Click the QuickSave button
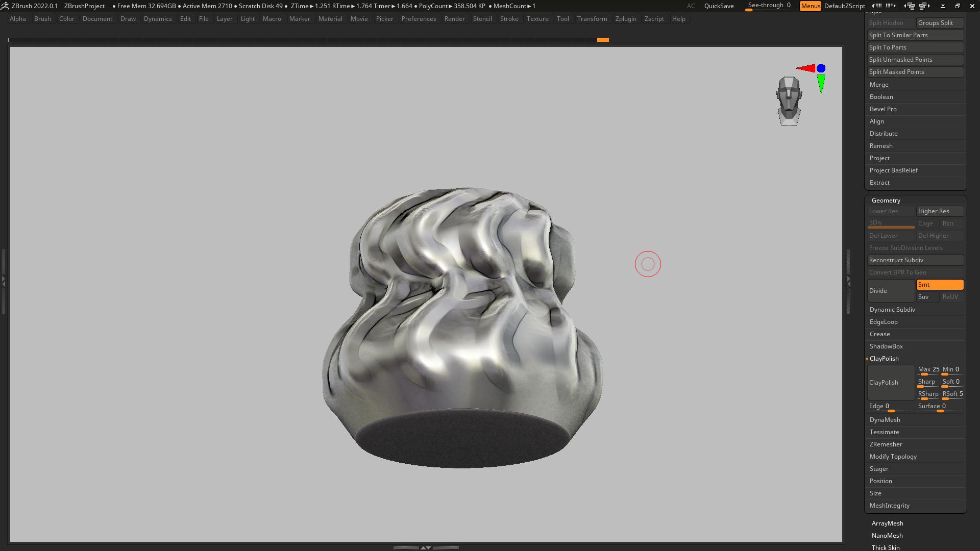 [719, 6]
